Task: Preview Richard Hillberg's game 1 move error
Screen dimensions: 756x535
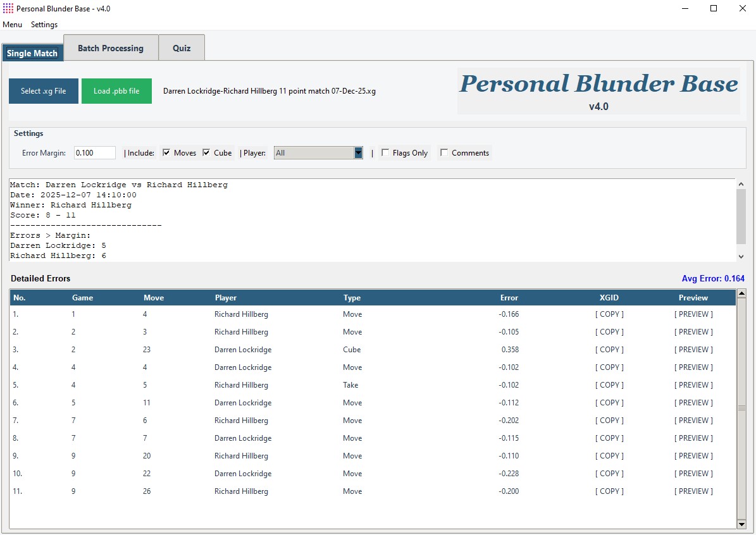Action: click(x=693, y=314)
